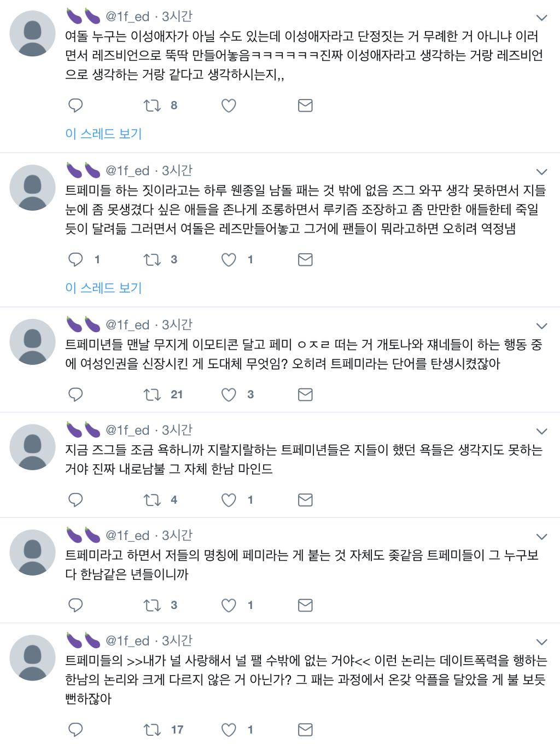Reply to the tweet with 4 retweets

(75, 500)
